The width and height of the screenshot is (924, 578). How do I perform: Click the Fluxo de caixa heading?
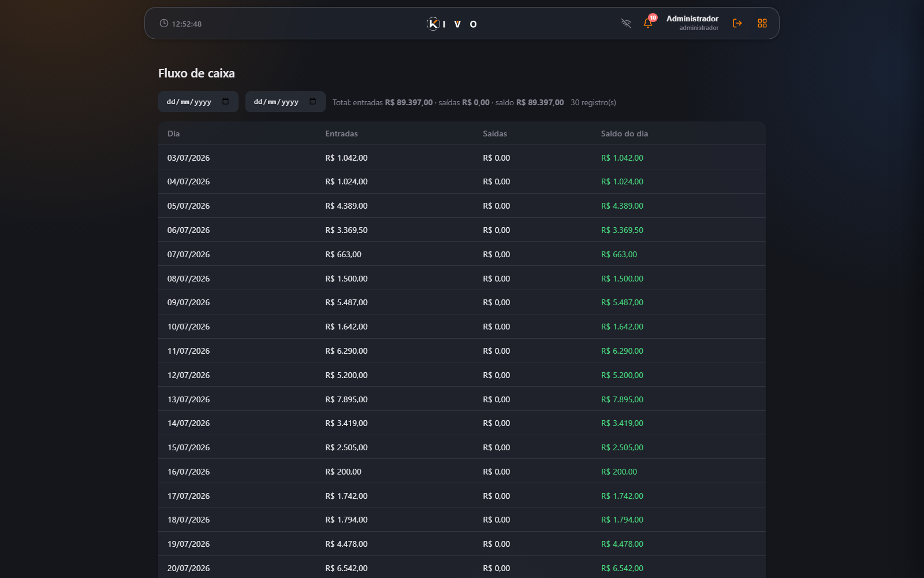click(196, 73)
